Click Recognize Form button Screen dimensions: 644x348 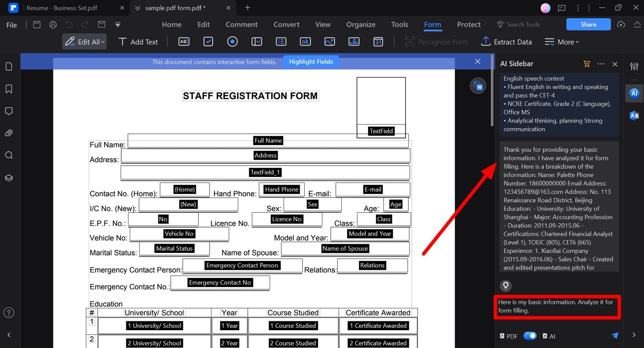(436, 42)
